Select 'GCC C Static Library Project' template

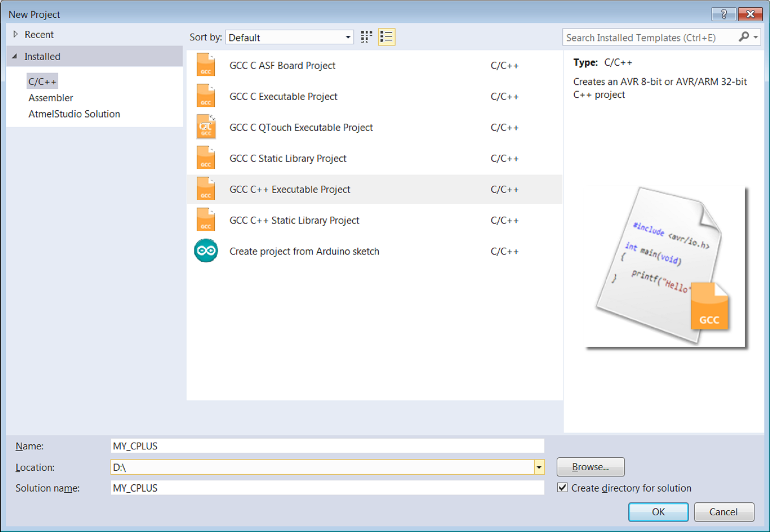pyautogui.click(x=374, y=158)
